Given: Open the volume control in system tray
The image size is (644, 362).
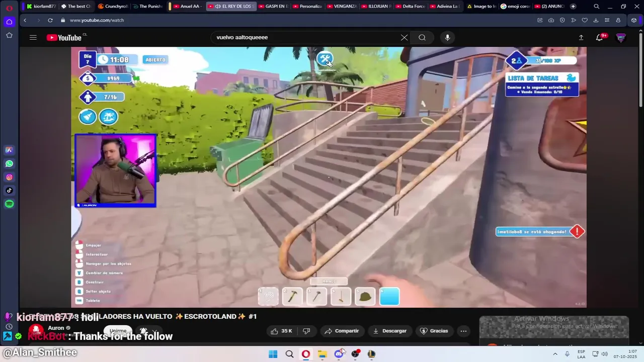Looking at the screenshot, I should pyautogui.click(x=604, y=354).
